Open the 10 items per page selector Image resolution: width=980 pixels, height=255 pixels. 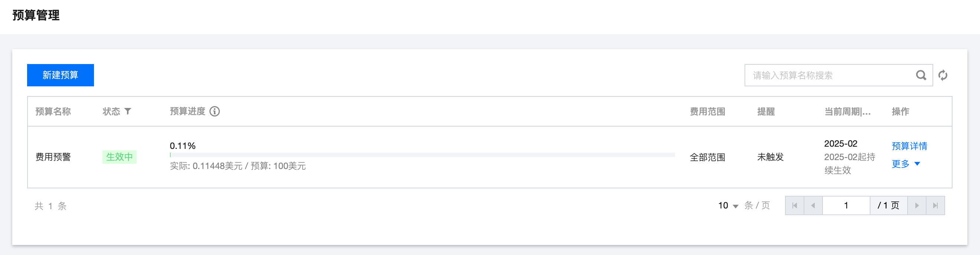click(x=728, y=205)
